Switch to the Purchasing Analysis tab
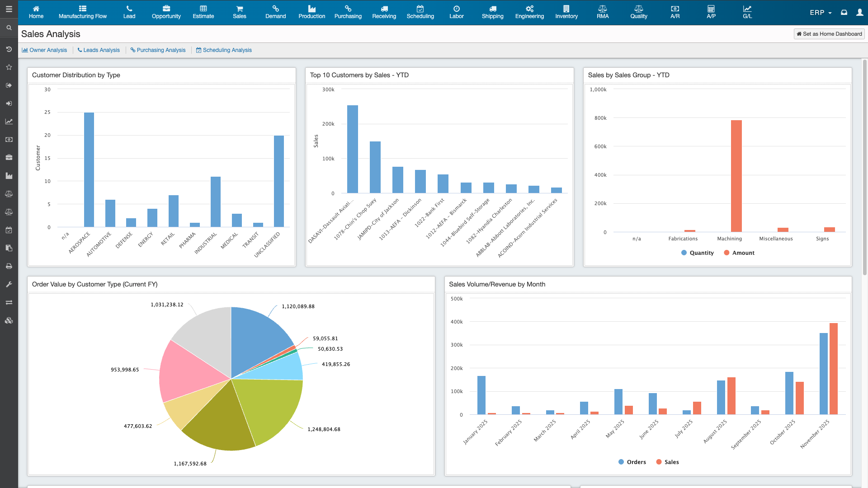Image resolution: width=868 pixels, height=488 pixels. click(158, 50)
